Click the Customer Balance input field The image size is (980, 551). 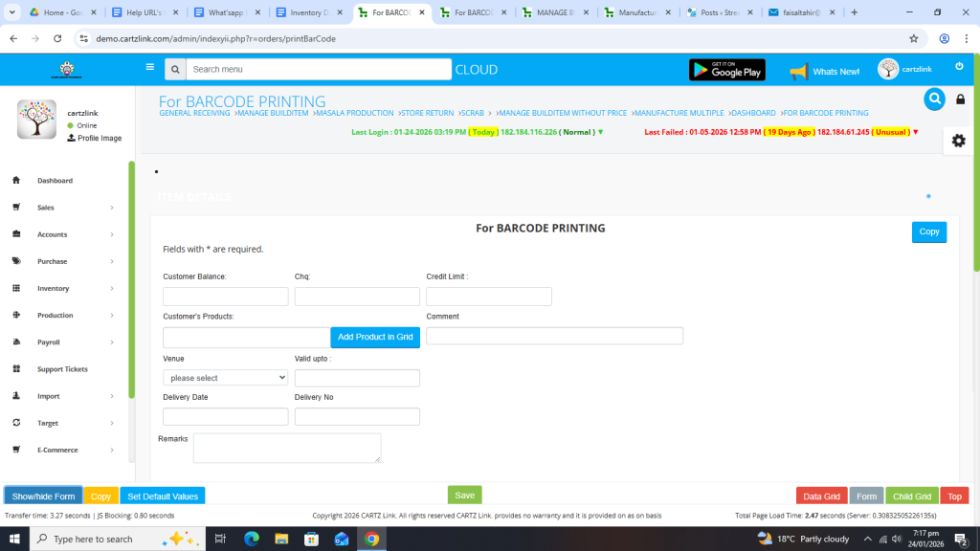click(225, 297)
